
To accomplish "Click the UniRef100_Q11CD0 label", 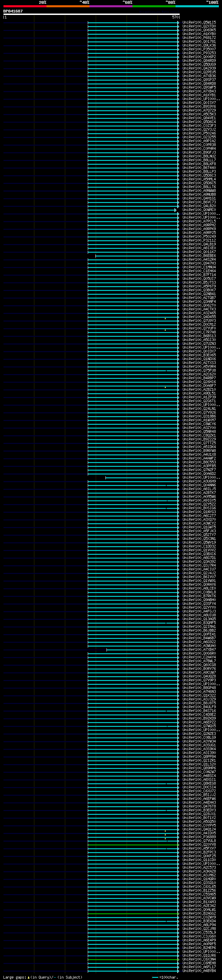I will pos(199,860).
